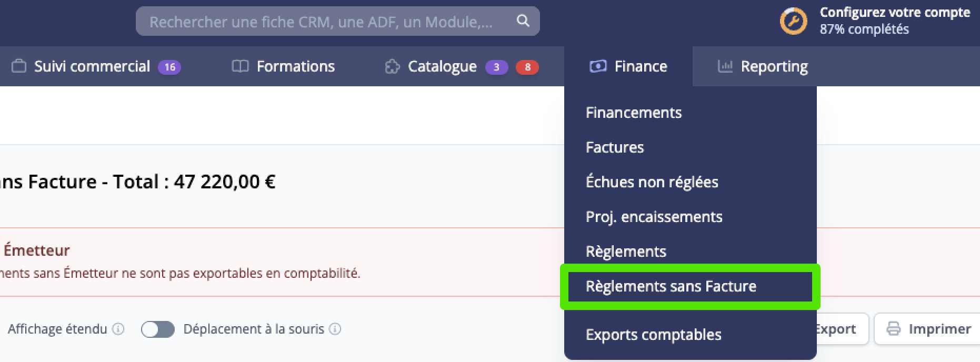This screenshot has height=362, width=980.
Task: Click the briefcase icon beside Suivi commercial
Action: tap(19, 66)
